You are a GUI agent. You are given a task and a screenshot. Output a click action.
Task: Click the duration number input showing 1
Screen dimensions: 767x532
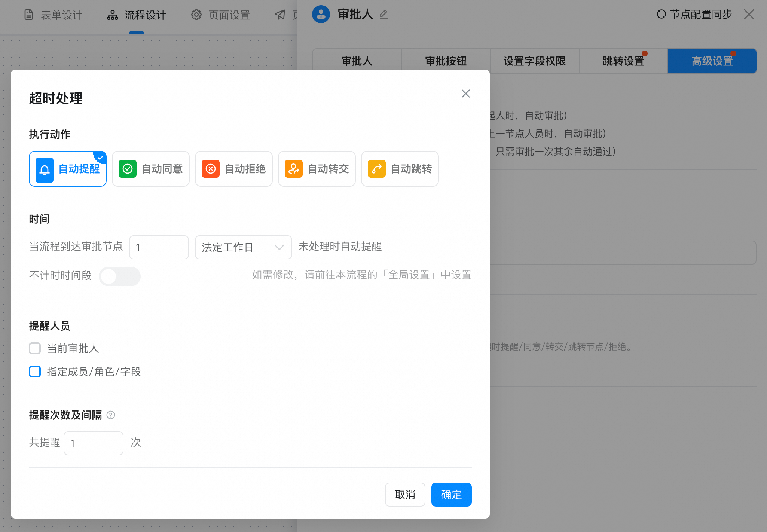tap(159, 247)
